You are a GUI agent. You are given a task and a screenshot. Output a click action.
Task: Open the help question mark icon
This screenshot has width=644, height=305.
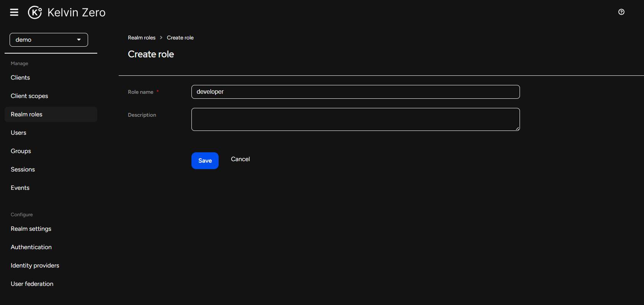point(621,12)
